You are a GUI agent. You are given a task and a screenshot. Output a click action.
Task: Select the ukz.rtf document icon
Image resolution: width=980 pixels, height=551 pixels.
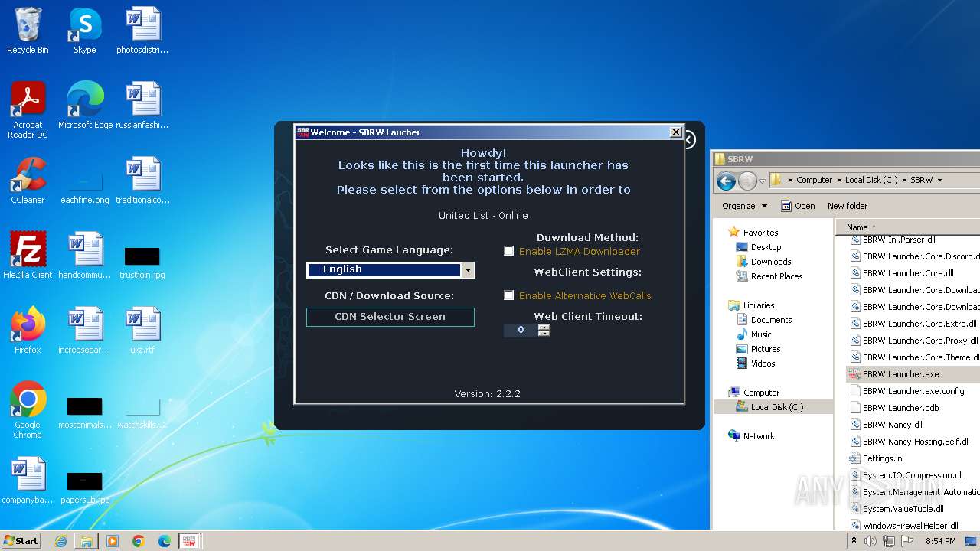pos(142,330)
